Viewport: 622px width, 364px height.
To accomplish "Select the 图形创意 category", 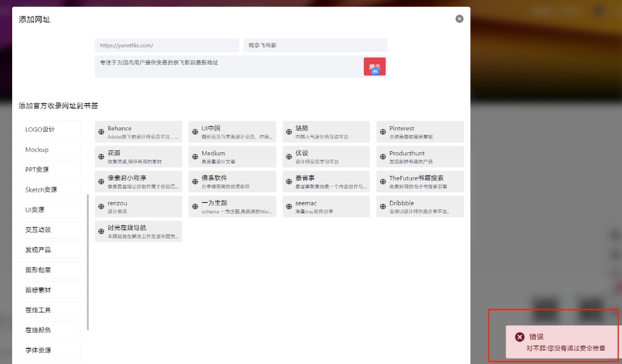I will pos(50,270).
